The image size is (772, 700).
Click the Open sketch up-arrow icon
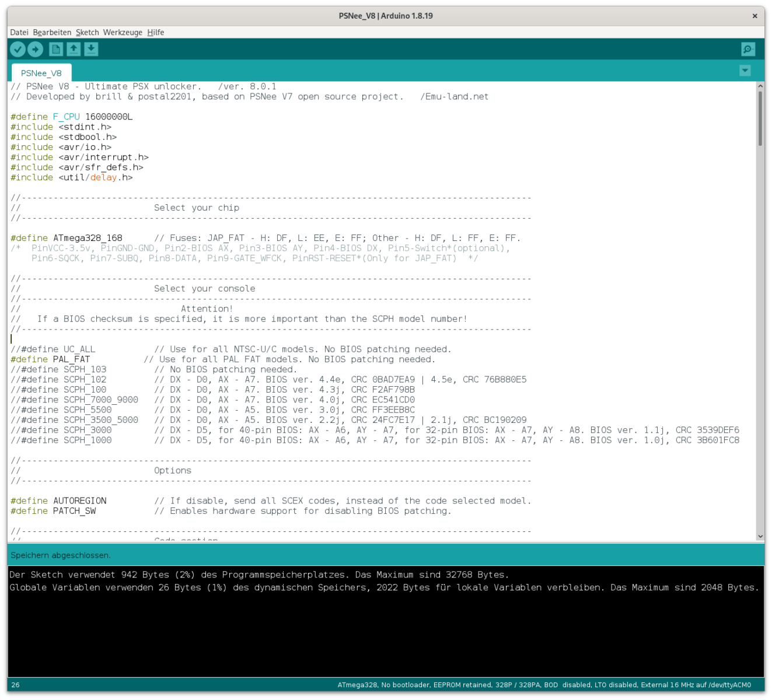[74, 50]
